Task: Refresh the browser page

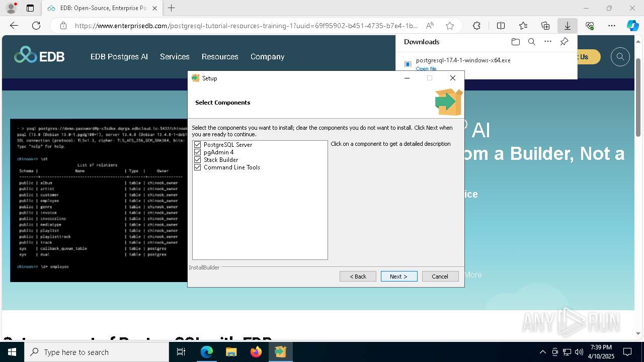Action: (36, 26)
